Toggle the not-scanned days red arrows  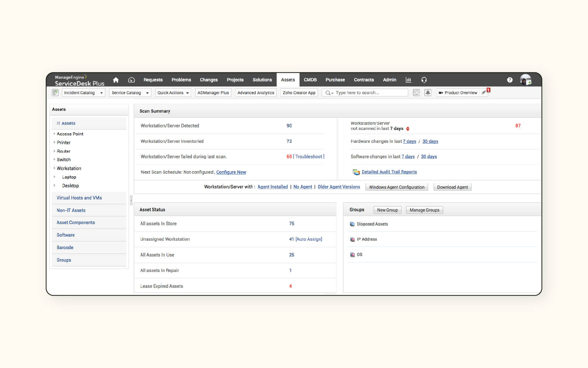408,129
